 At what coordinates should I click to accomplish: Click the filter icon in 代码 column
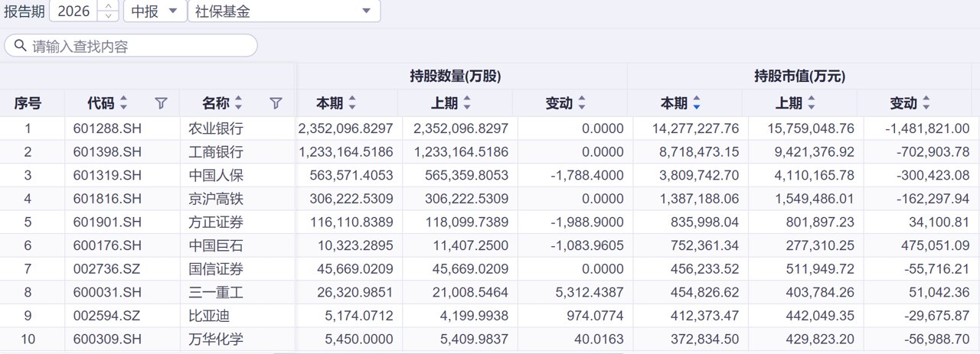coord(161,103)
